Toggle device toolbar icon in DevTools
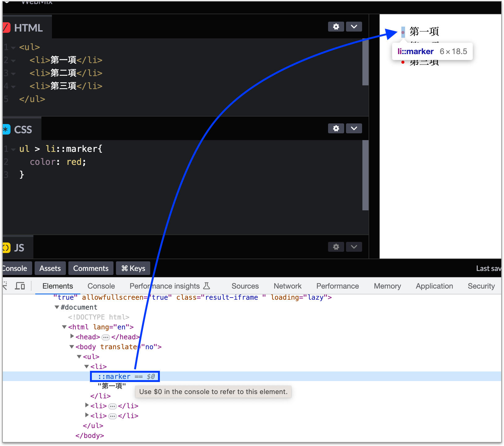The height and width of the screenshot is (446, 504). (x=20, y=286)
